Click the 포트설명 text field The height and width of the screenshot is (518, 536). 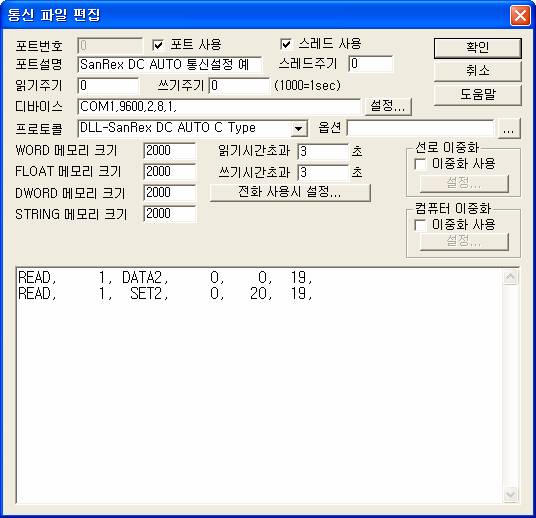click(x=170, y=64)
